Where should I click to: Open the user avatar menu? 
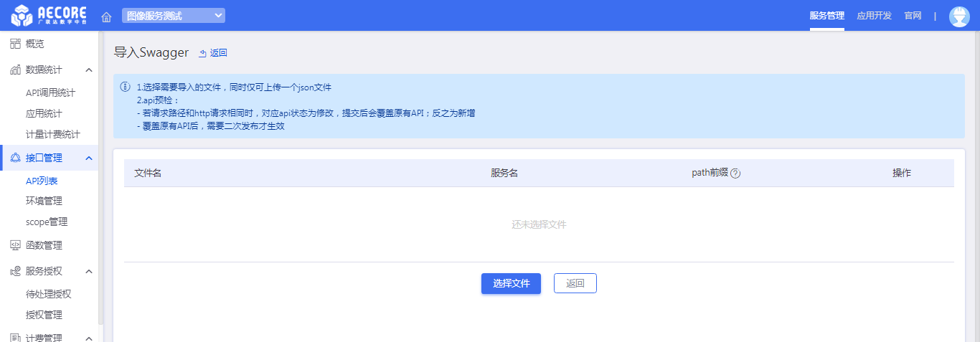(958, 16)
